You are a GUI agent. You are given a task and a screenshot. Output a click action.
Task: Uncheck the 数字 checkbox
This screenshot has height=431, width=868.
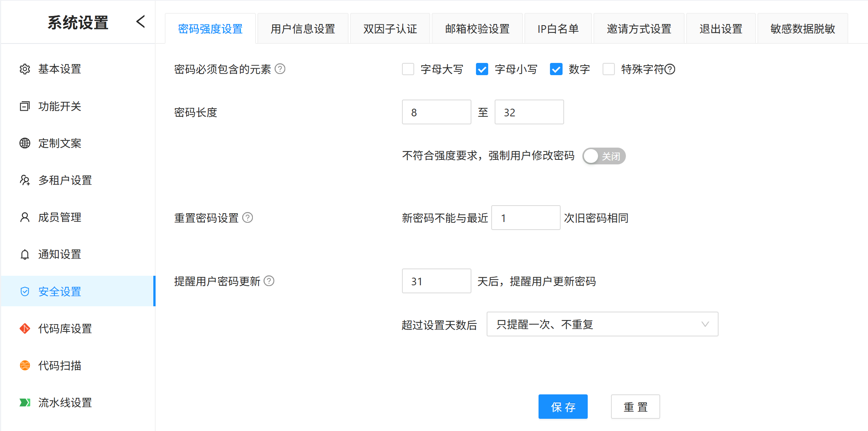coord(556,69)
